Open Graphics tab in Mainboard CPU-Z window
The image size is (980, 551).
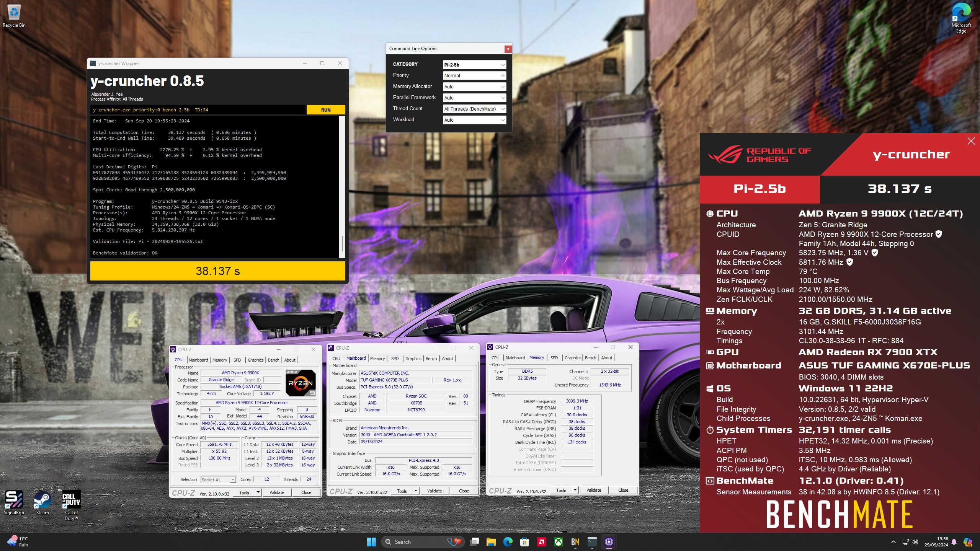413,359
